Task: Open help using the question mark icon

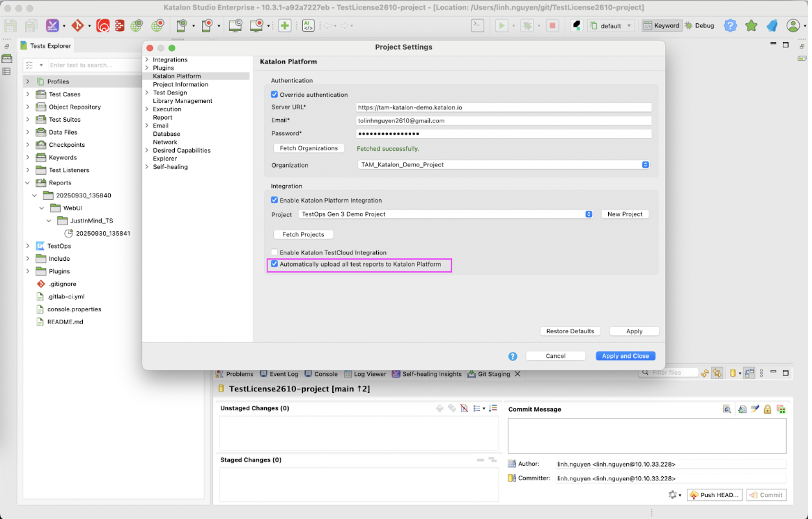Action: pos(730,26)
